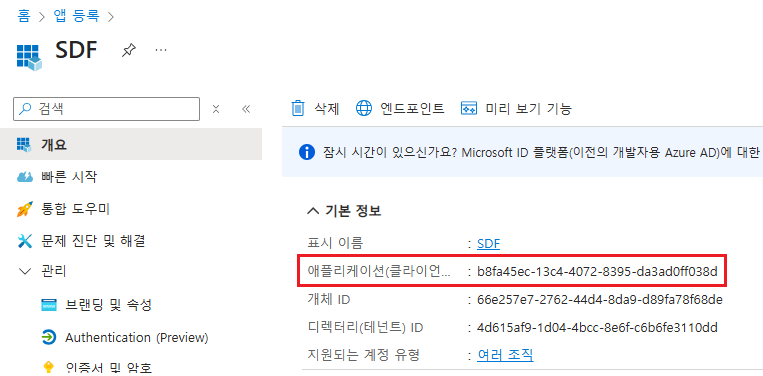Screen dimensions: 763x376
Task: Click the 디렉터리(테넌트) ID label
Action: [x=365, y=327]
